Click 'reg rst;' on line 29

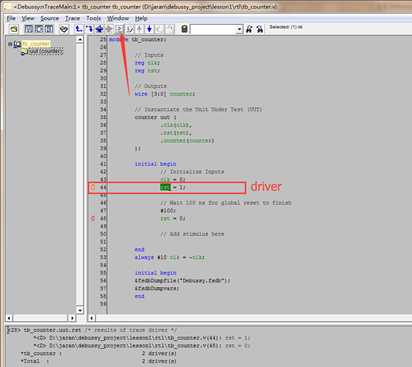[x=147, y=71]
